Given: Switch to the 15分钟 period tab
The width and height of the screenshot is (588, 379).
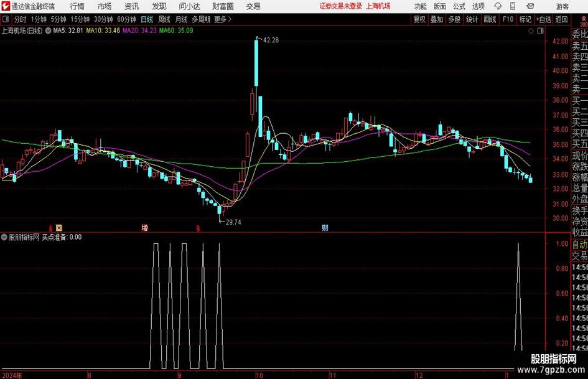Looking at the screenshot, I should click(x=80, y=19).
